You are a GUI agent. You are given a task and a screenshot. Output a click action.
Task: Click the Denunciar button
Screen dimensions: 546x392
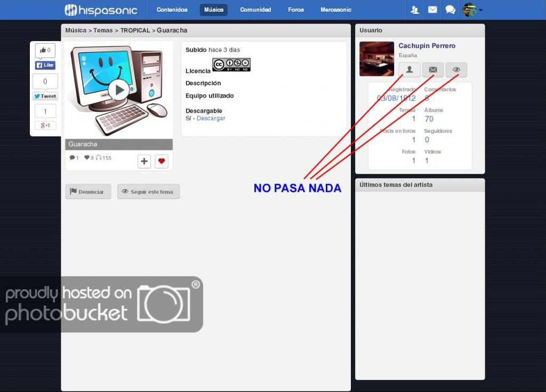(x=88, y=191)
